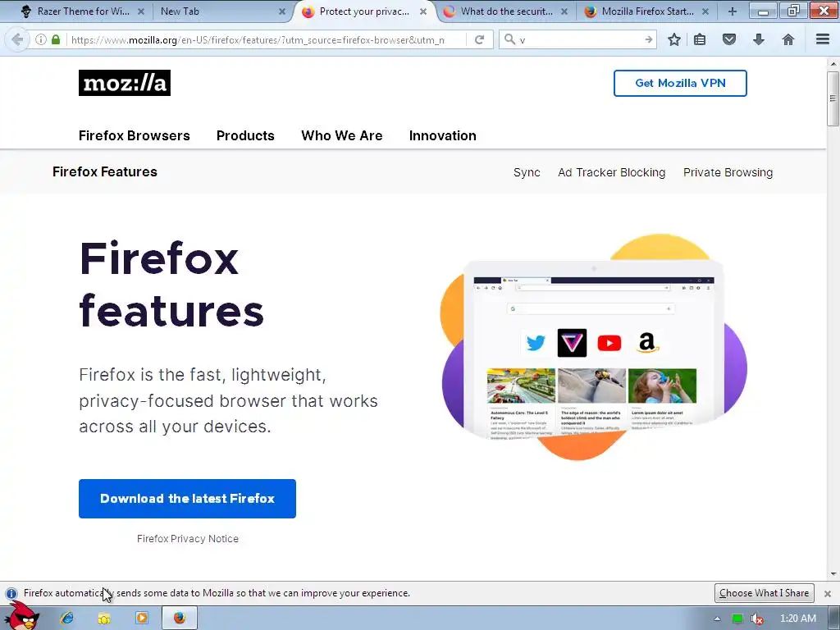840x630 pixels.
Task: Open Firefox Privacy Notice link
Action: coord(188,539)
